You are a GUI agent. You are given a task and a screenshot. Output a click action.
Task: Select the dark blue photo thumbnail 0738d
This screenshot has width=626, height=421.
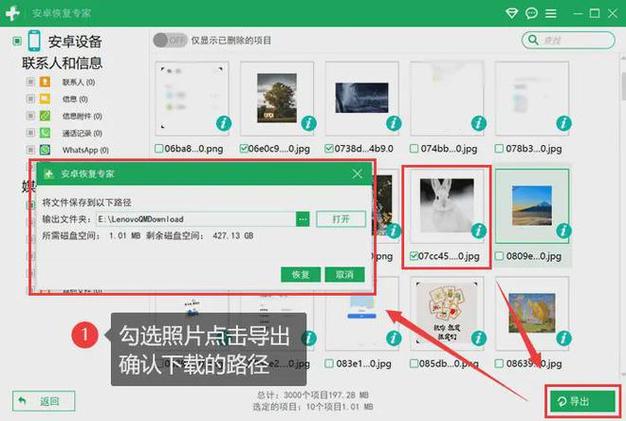click(x=362, y=98)
